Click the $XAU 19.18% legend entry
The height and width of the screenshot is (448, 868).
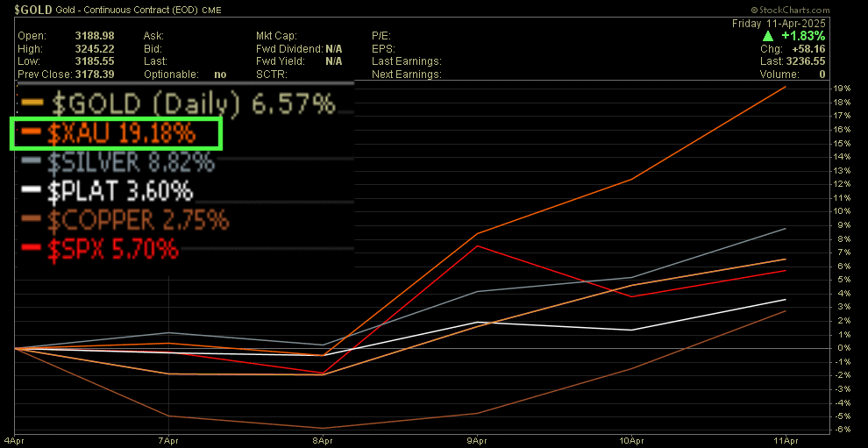[110, 133]
